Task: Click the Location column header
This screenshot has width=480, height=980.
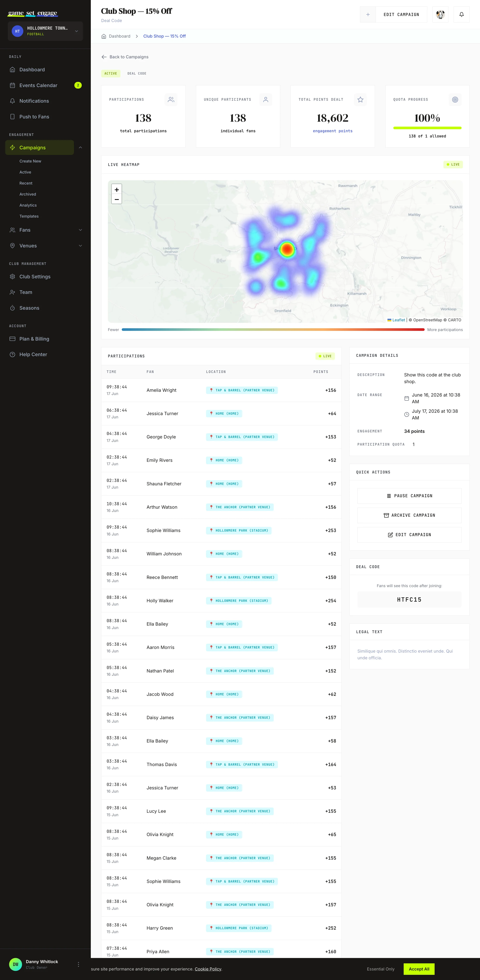Action: tap(216, 372)
